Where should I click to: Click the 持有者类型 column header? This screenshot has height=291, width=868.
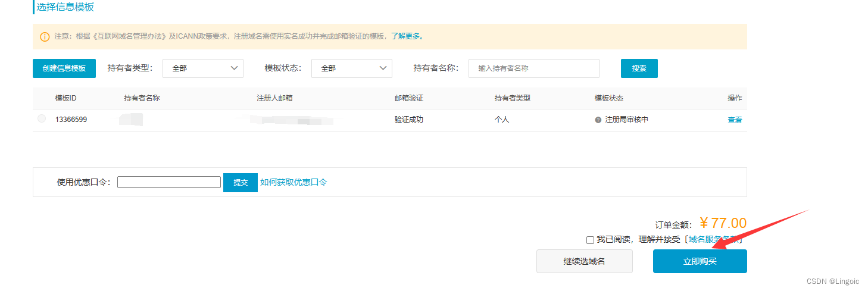[512, 98]
